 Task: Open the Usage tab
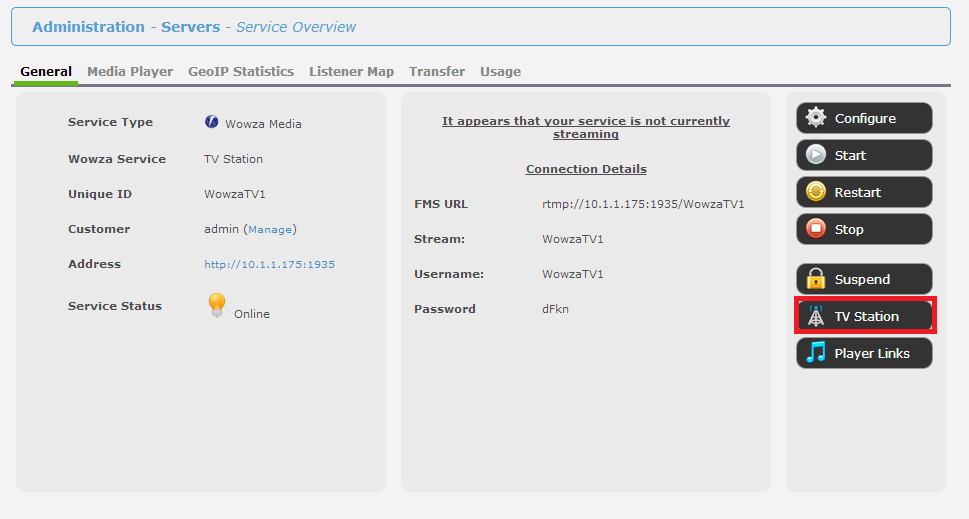click(x=501, y=72)
